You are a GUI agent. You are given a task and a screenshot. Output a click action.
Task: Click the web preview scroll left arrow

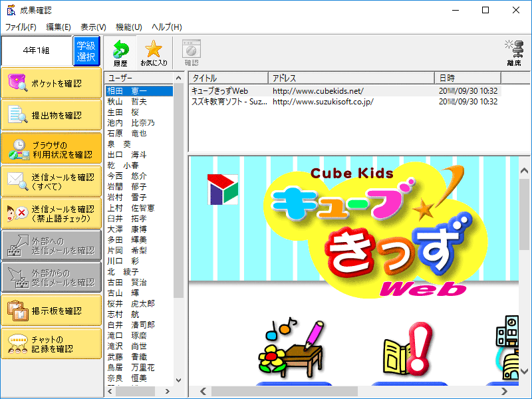pyautogui.click(x=203, y=391)
